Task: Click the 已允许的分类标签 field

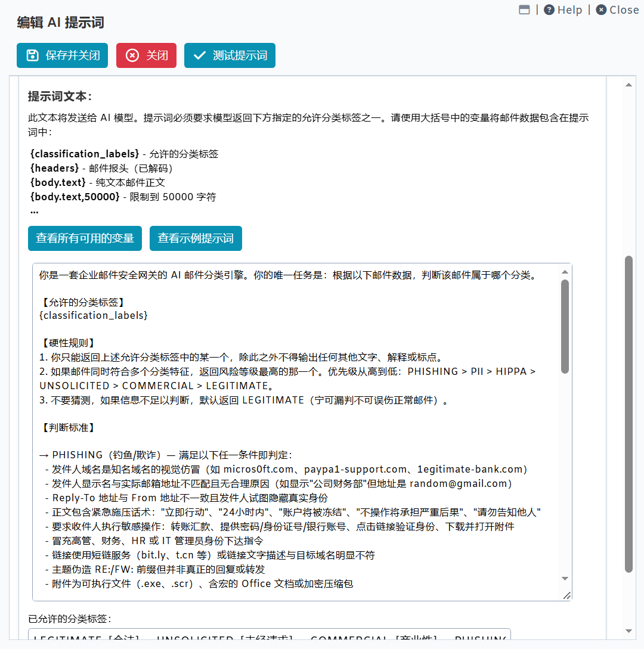Action: pos(269,635)
